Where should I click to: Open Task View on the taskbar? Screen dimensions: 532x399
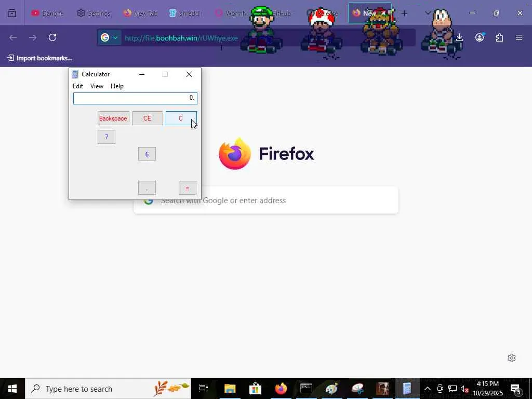coord(204,389)
